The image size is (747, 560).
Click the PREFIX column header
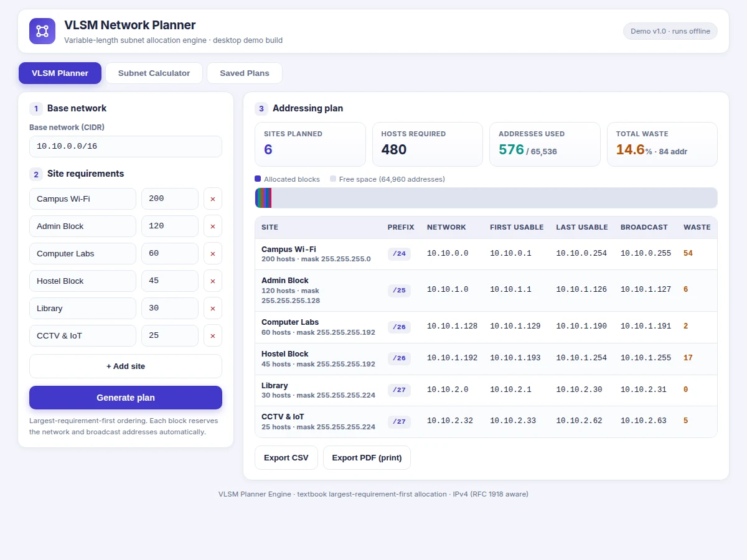[401, 227]
